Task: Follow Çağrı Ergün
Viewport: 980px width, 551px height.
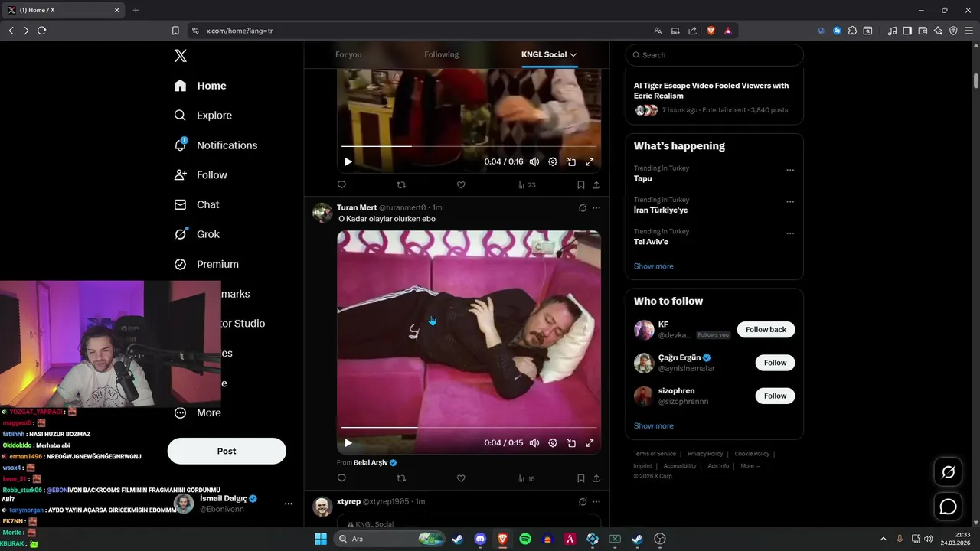Action: (775, 363)
